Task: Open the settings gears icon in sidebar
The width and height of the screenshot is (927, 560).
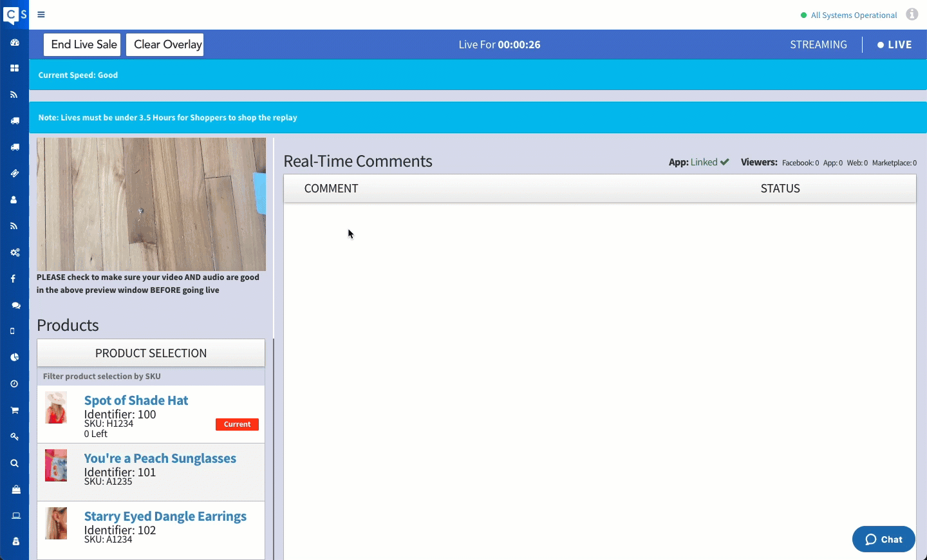Action: (14, 252)
